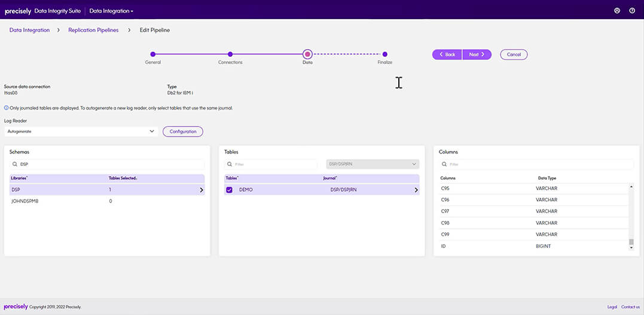Open the Log Reader Configuration button

(x=183, y=132)
